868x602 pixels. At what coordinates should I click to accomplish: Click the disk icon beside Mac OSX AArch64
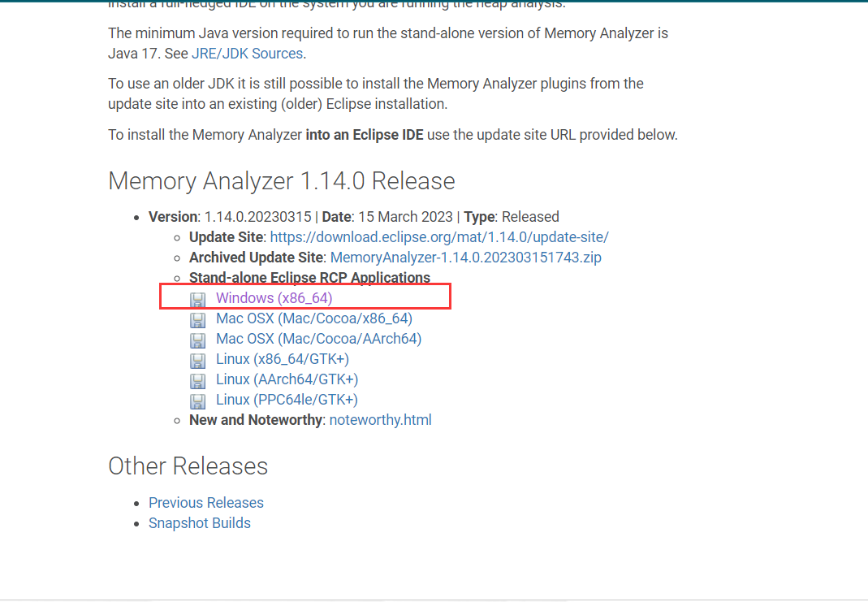[x=198, y=340]
